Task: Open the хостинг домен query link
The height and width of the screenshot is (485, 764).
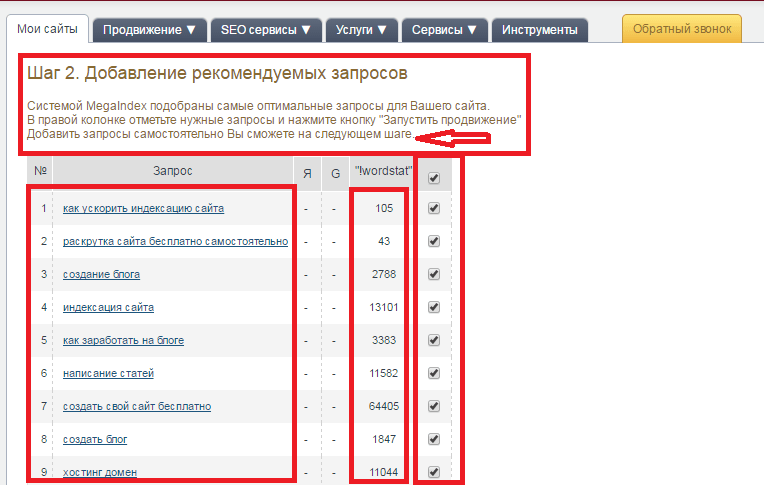Action: click(100, 472)
